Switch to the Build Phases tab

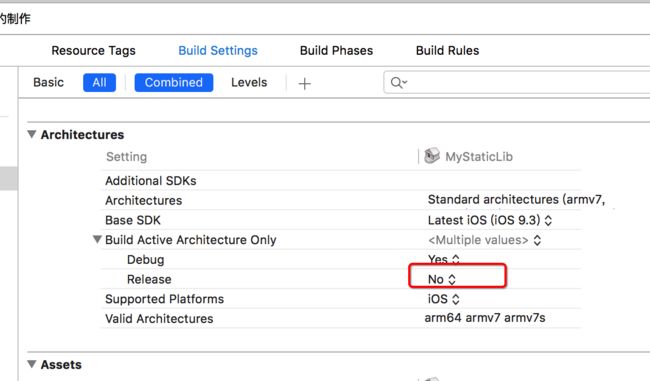coord(336,51)
